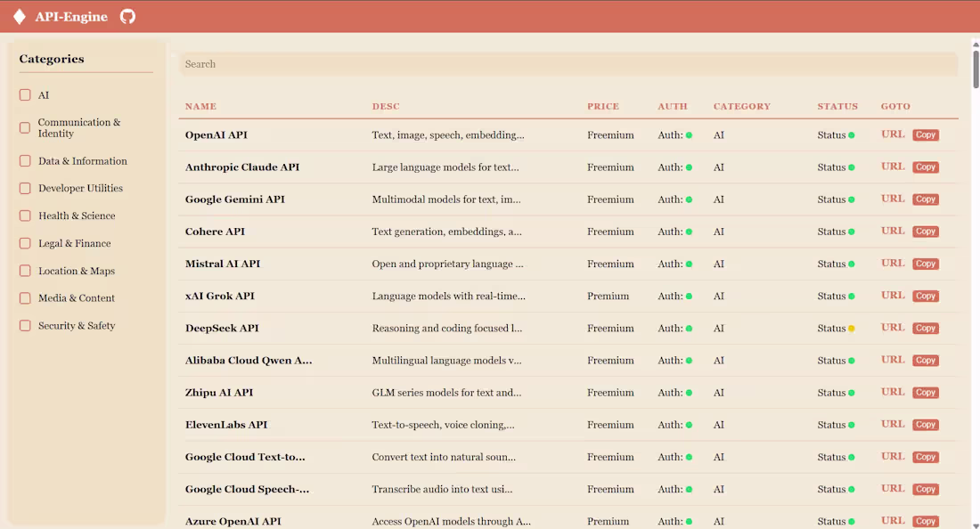The height and width of the screenshot is (529, 980).
Task: Open the API-Engine GitHub repository icon
Action: pos(127,16)
